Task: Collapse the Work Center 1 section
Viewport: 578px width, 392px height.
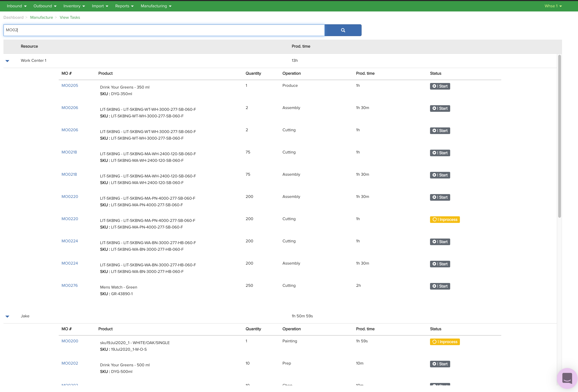Action: tap(7, 61)
